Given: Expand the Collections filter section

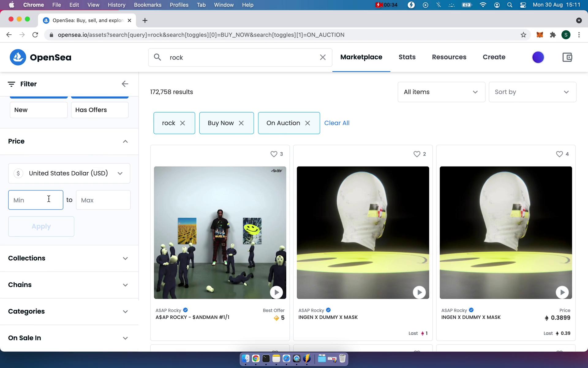Looking at the screenshot, I should point(68,258).
